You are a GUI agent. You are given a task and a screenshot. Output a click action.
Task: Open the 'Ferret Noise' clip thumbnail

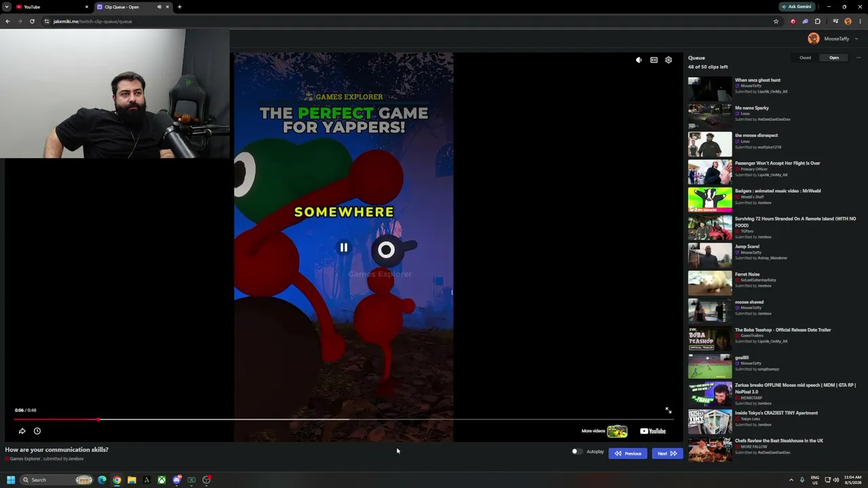click(x=710, y=283)
